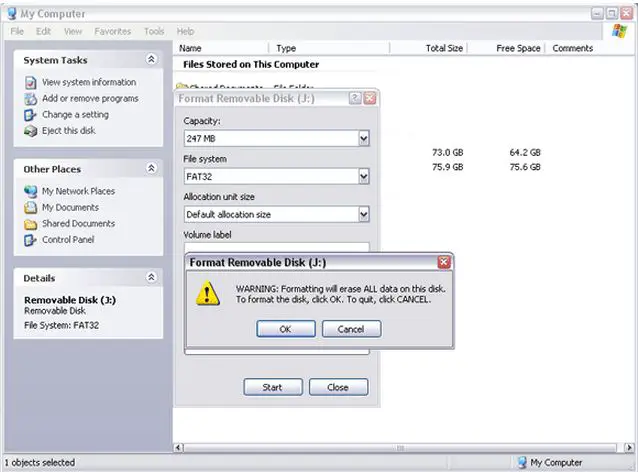This screenshot has width=638, height=472.
Task: Open the File menu
Action: tap(17, 31)
